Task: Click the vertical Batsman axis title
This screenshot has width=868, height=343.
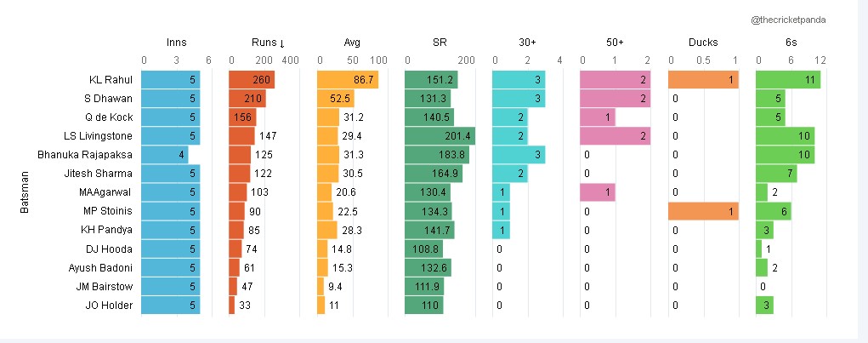Action: [x=25, y=192]
